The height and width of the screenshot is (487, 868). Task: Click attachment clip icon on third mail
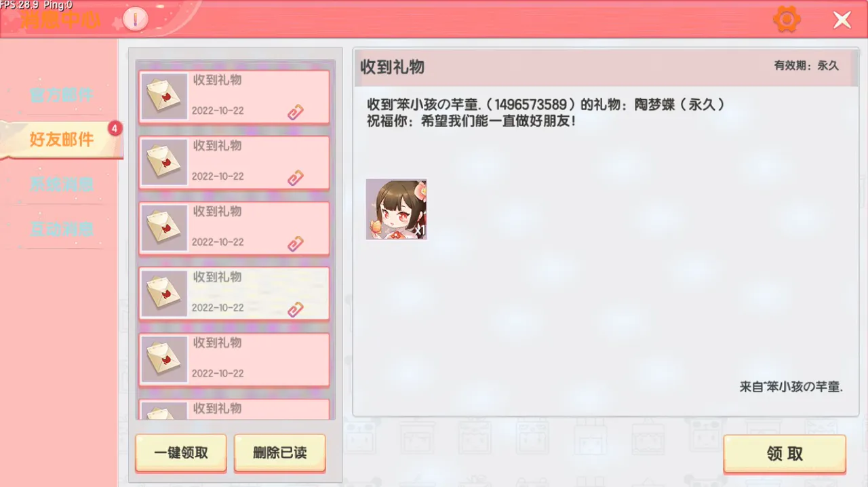coord(295,244)
